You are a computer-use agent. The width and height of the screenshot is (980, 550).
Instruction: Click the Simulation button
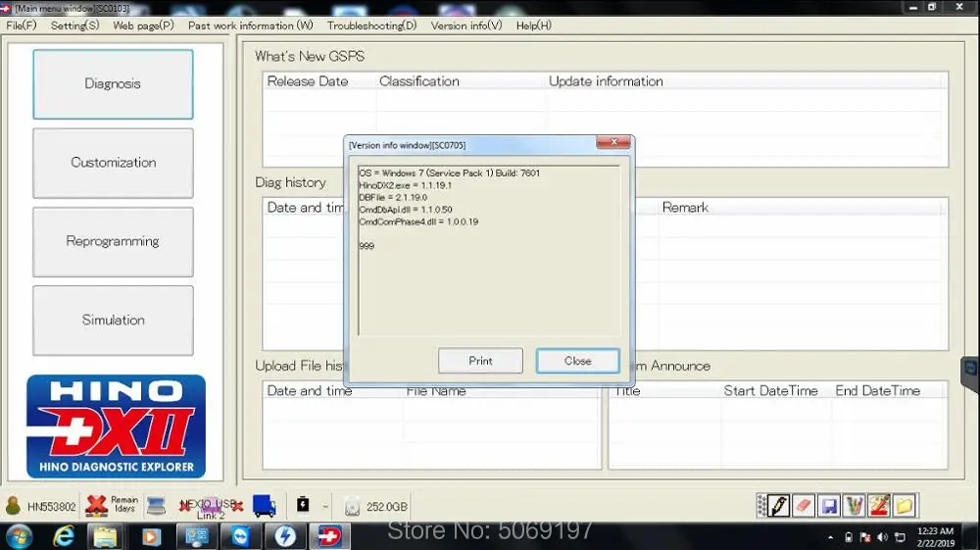[x=113, y=321]
